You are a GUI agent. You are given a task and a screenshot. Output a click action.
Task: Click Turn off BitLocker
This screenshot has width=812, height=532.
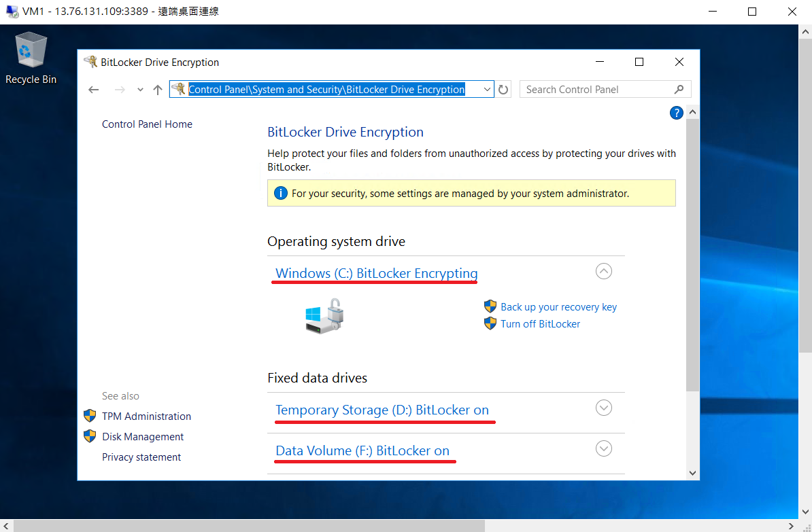point(540,324)
